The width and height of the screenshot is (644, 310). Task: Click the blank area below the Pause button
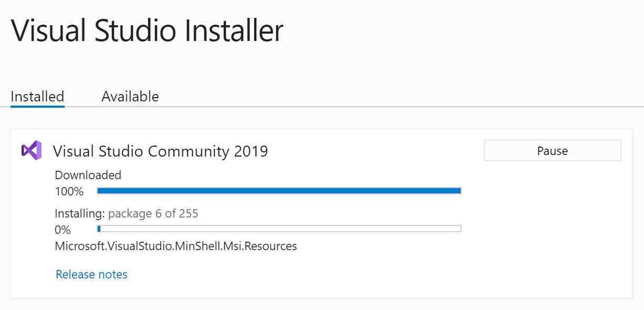552,221
